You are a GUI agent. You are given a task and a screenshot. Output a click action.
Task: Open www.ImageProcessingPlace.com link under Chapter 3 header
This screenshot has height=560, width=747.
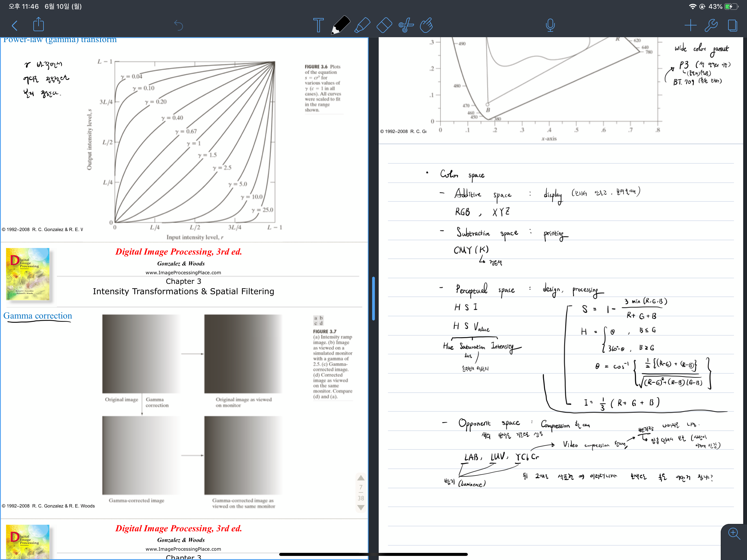click(183, 273)
